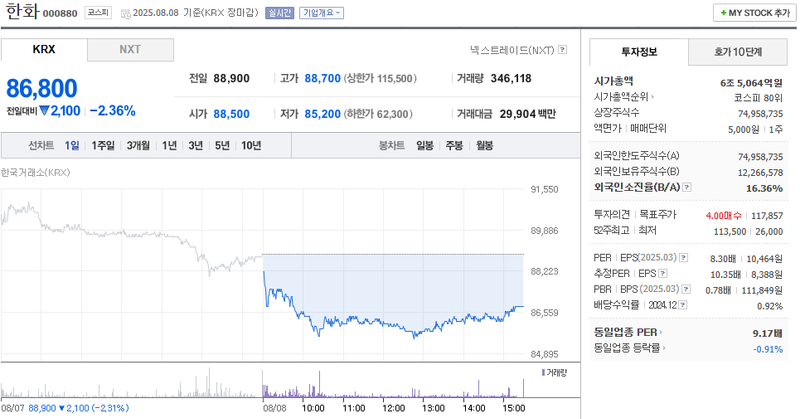Click the stock code 000880
The height and width of the screenshot is (419, 800).
[x=60, y=14]
